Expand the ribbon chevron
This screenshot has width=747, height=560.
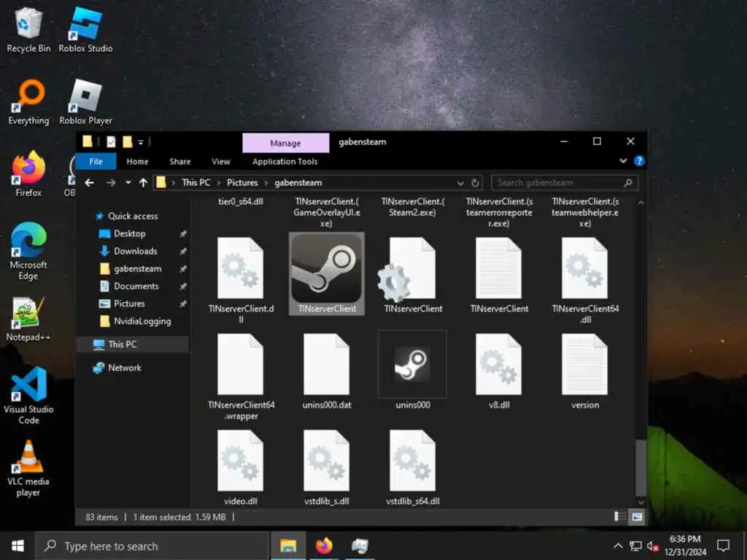(623, 161)
